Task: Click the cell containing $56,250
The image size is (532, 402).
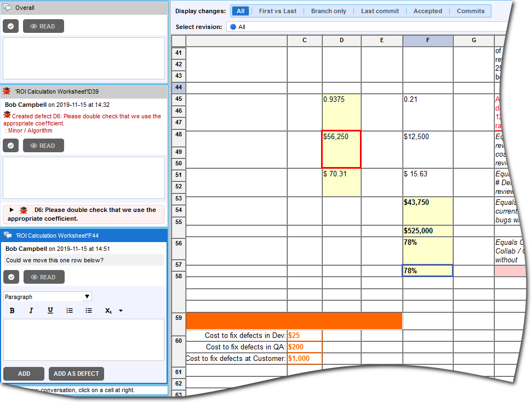Action: [341, 150]
